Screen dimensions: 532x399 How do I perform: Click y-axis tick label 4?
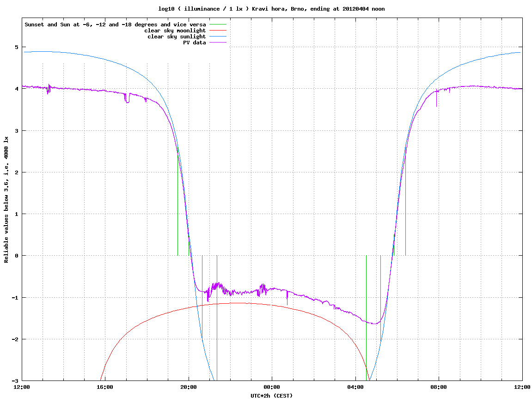(16, 89)
